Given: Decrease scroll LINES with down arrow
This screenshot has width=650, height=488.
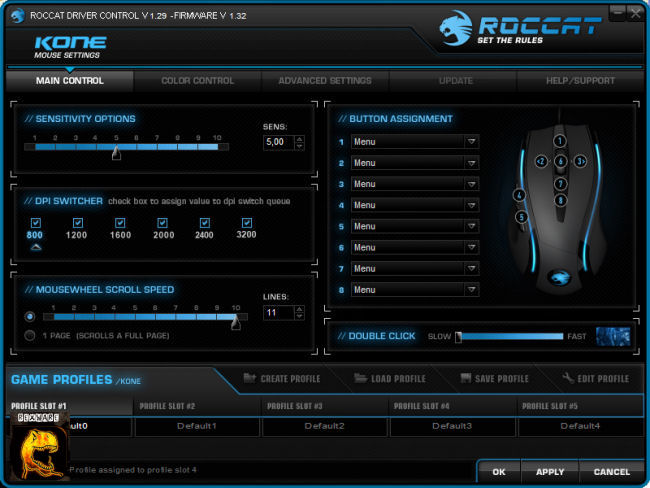Looking at the screenshot, I should pyautogui.click(x=299, y=317).
